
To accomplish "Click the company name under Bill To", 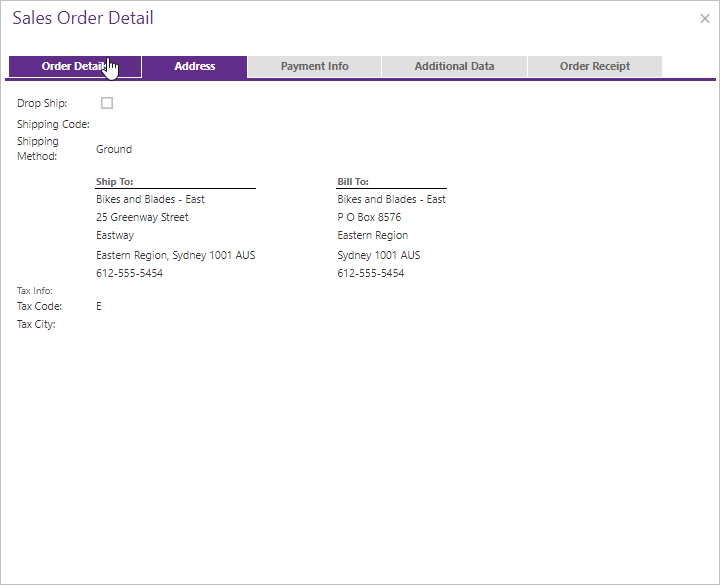I will (391, 199).
